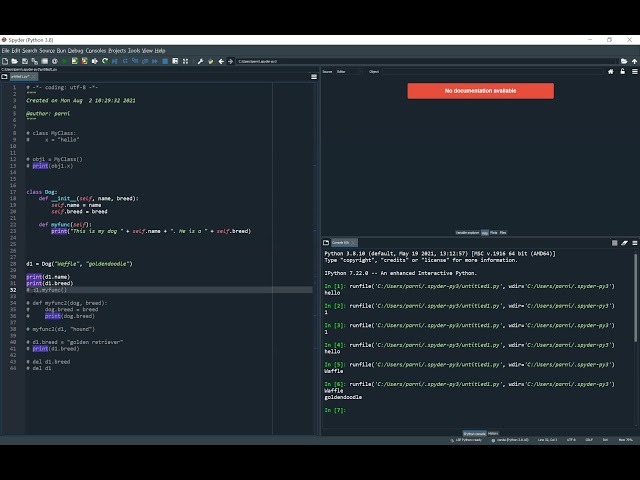
Task: Go forward with the right arrow
Action: pyautogui.click(x=231, y=61)
